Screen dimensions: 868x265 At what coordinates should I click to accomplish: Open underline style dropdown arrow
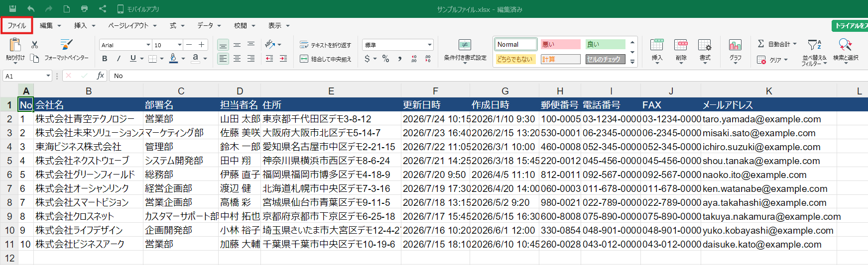tap(142, 59)
